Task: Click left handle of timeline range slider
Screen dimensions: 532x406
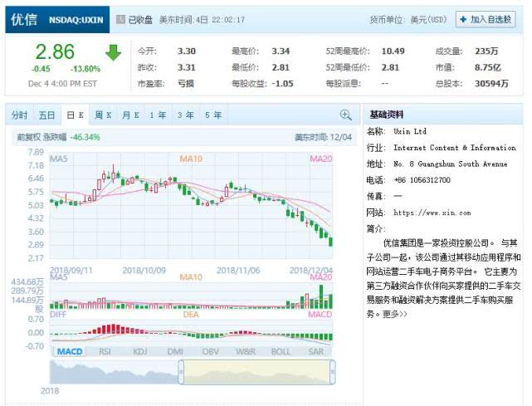Action: coord(179,372)
